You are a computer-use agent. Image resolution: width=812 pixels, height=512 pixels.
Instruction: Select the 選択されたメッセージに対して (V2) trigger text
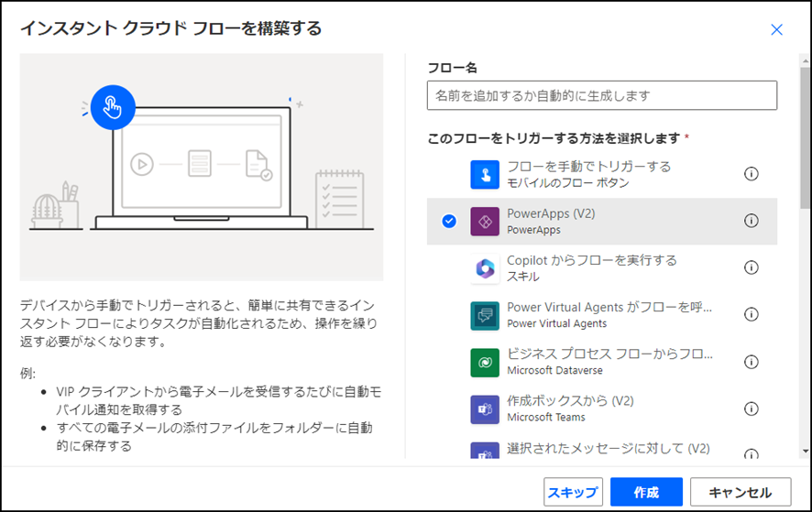608,448
